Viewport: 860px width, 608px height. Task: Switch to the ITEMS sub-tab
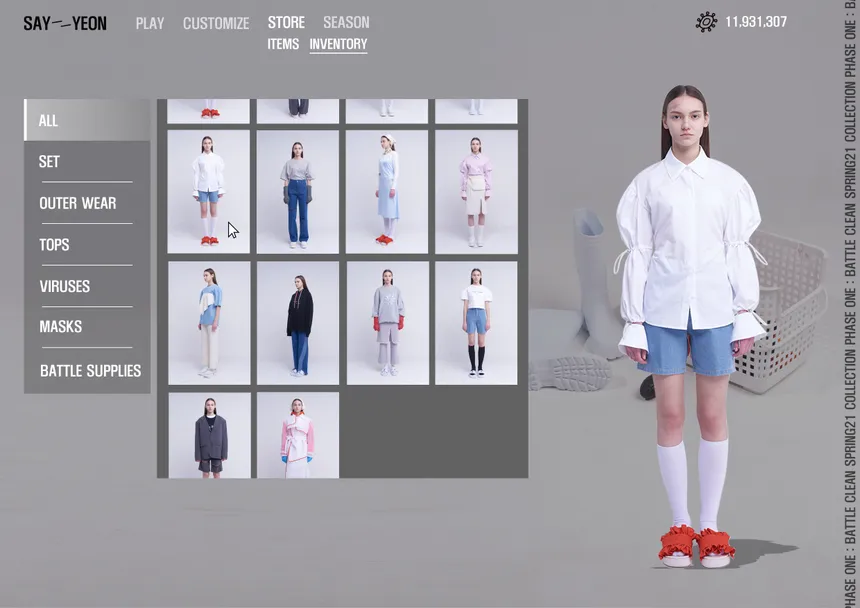283,44
